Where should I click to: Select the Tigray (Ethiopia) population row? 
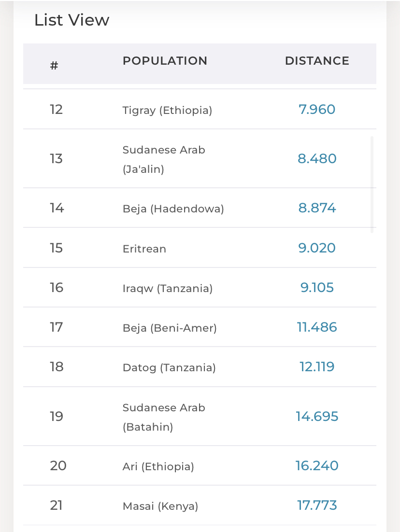pos(167,111)
